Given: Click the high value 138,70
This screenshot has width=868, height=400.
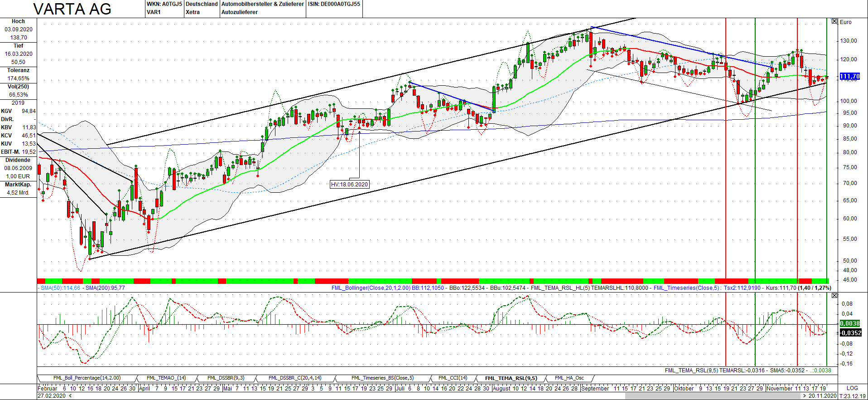Looking at the screenshot, I should coord(19,38).
